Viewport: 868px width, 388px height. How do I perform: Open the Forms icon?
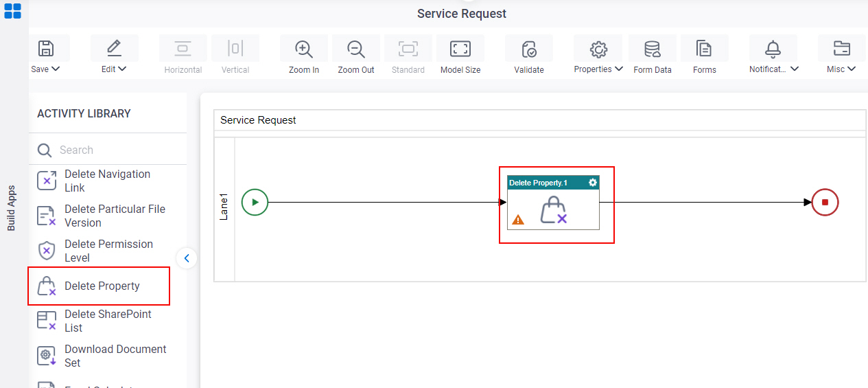[704, 49]
